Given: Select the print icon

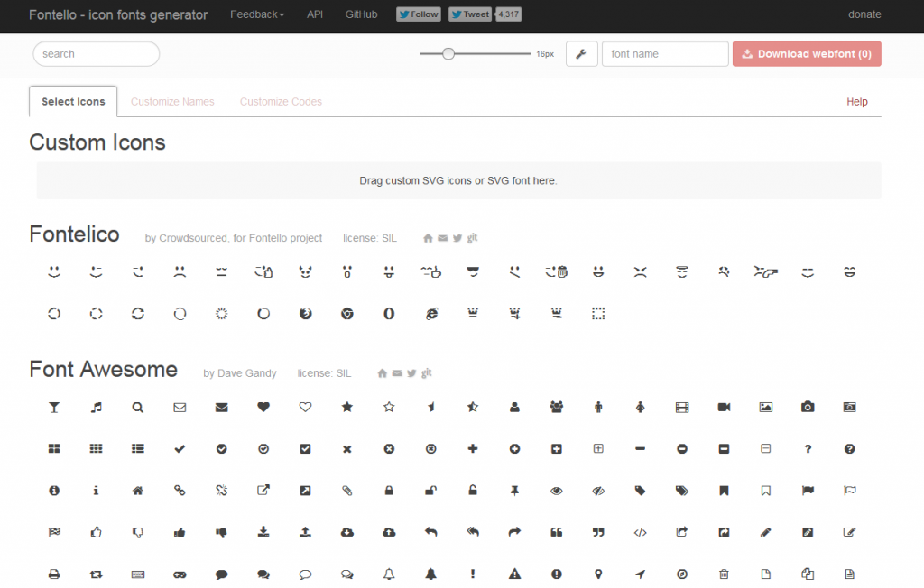Looking at the screenshot, I should click(x=54, y=574).
